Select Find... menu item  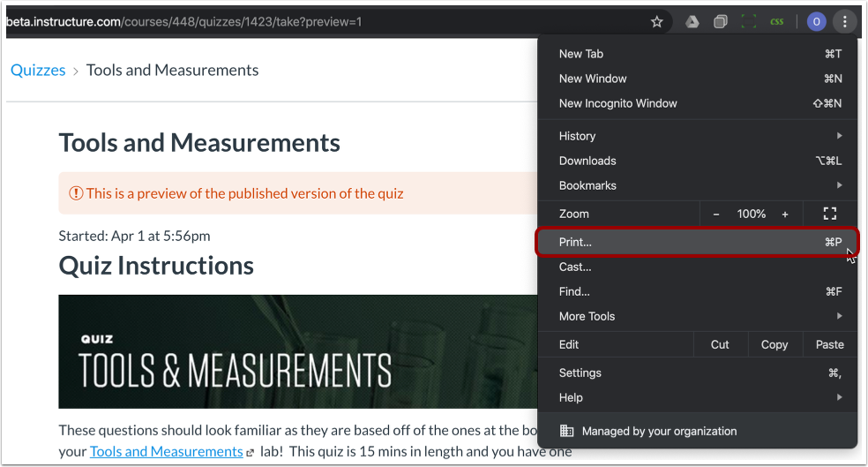pos(697,291)
